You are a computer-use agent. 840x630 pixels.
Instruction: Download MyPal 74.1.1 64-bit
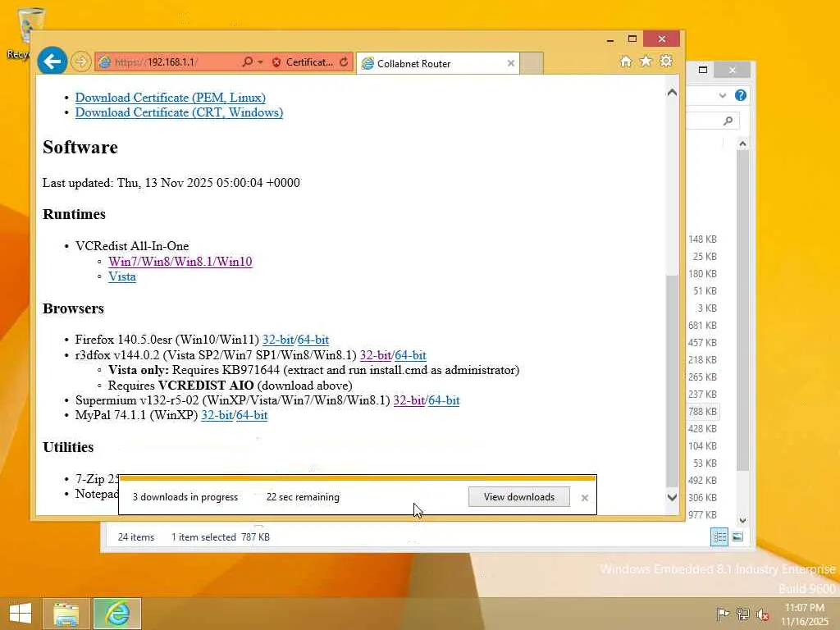252,415
